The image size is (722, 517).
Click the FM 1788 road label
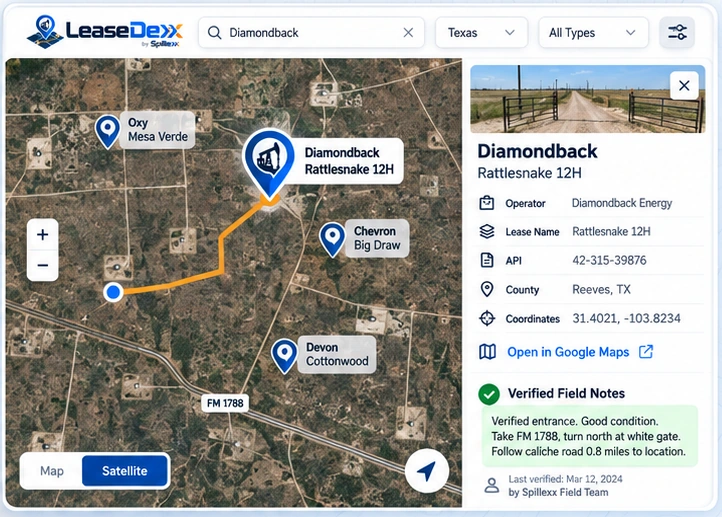[x=225, y=403]
